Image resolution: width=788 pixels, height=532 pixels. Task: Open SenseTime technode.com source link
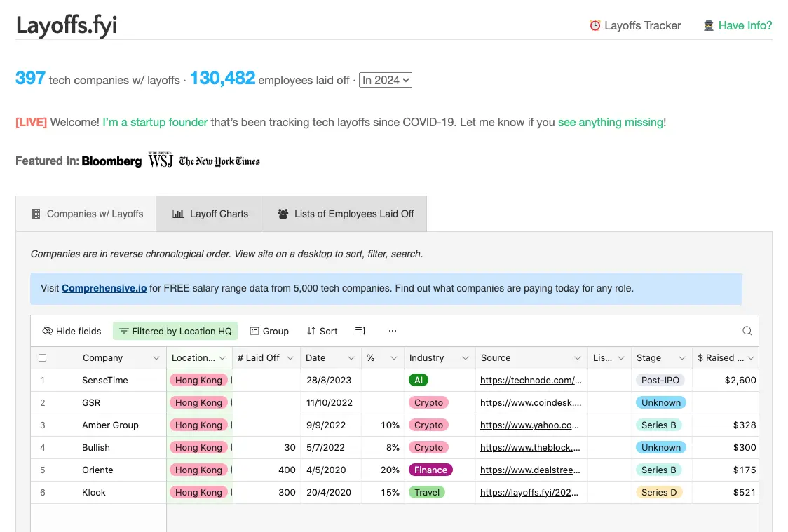(x=531, y=381)
